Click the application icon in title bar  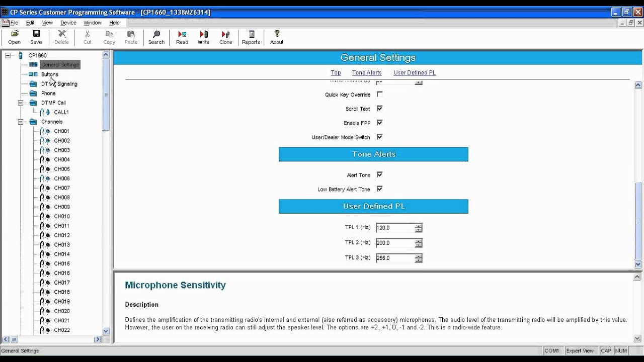(5, 12)
